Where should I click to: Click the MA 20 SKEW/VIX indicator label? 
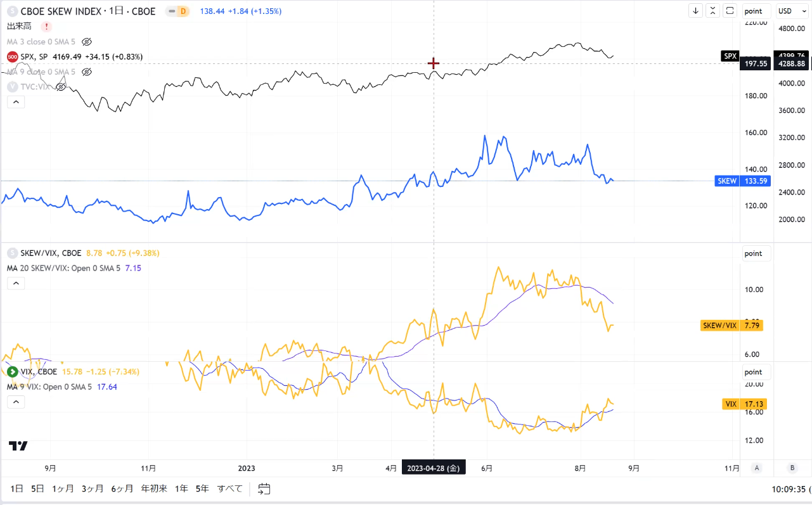[x=63, y=268]
